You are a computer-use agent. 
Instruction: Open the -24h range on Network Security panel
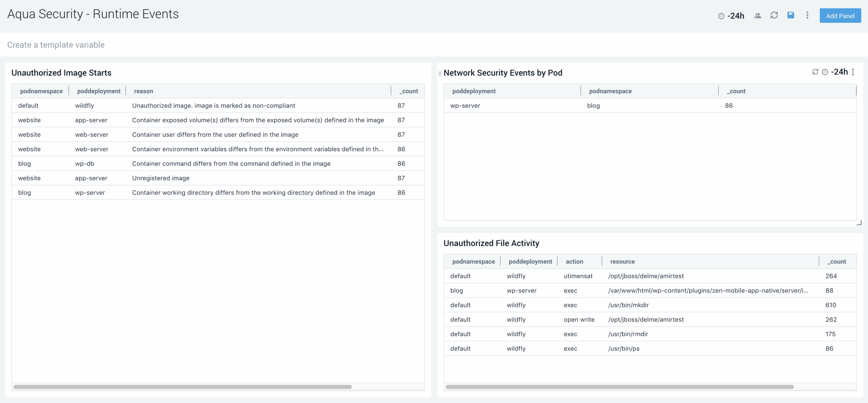[839, 72]
